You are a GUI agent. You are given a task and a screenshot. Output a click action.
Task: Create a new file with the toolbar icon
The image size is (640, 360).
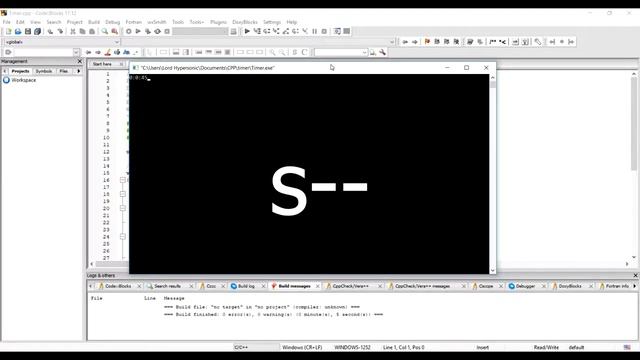click(x=8, y=31)
